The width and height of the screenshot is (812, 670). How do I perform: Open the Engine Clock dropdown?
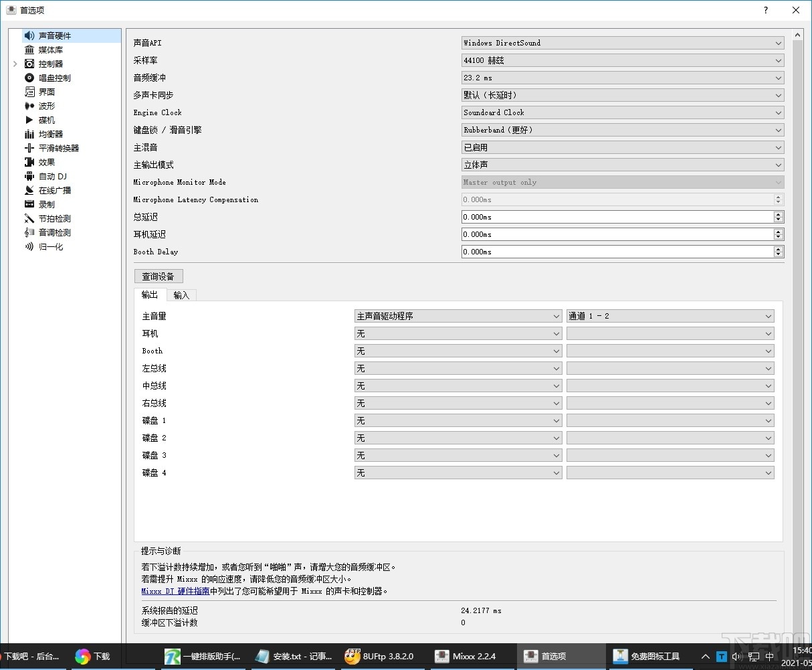(x=623, y=112)
